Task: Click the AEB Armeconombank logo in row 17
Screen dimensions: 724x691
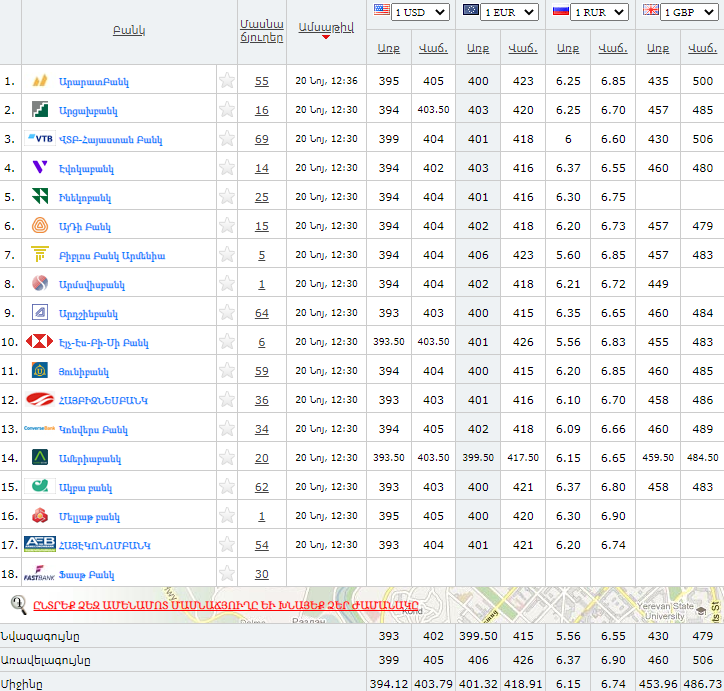Action: tap(40, 544)
